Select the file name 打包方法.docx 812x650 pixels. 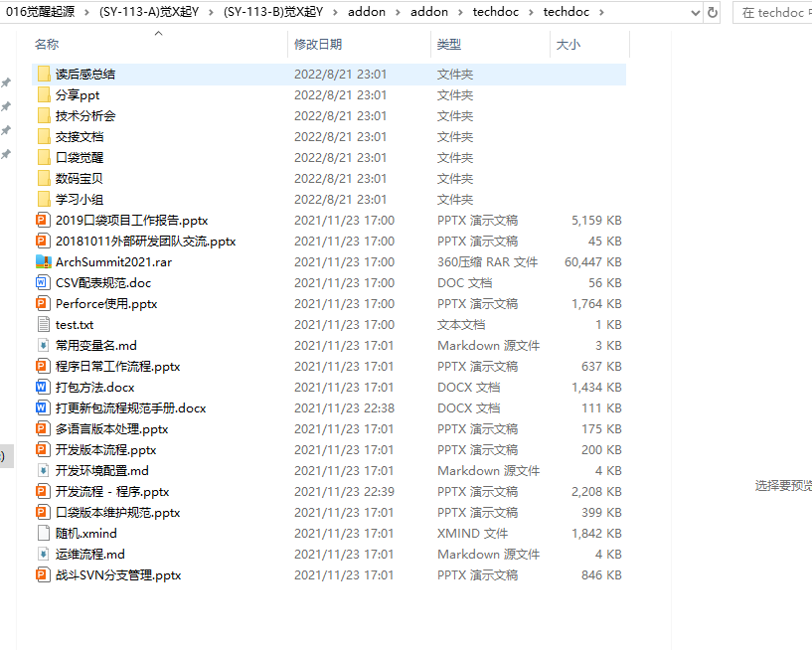(x=94, y=388)
